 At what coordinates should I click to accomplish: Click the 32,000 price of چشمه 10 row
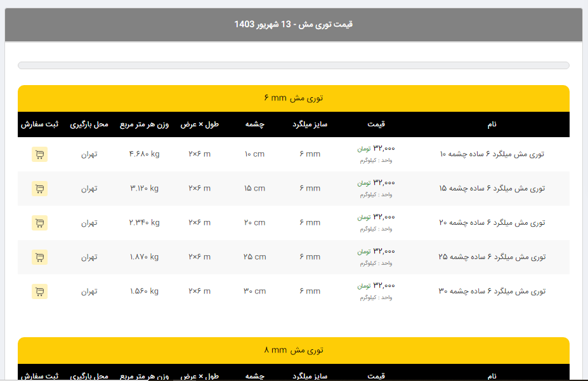click(384, 148)
